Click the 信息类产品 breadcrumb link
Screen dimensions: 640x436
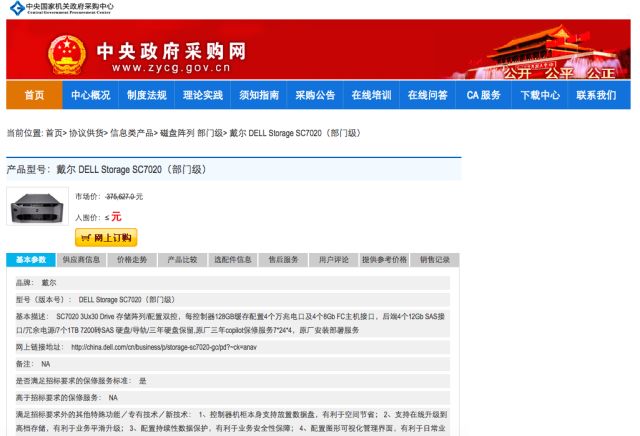click(x=132, y=133)
